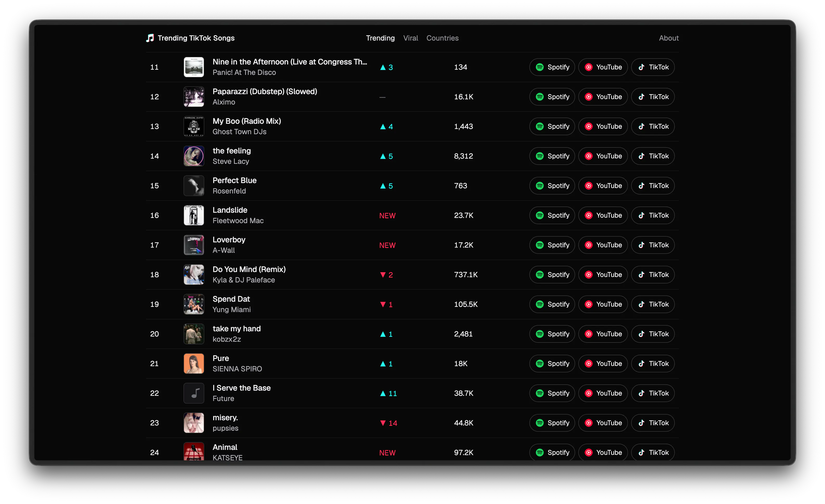
Task: Select artist name Panic! At The Disco
Action: pos(244,73)
